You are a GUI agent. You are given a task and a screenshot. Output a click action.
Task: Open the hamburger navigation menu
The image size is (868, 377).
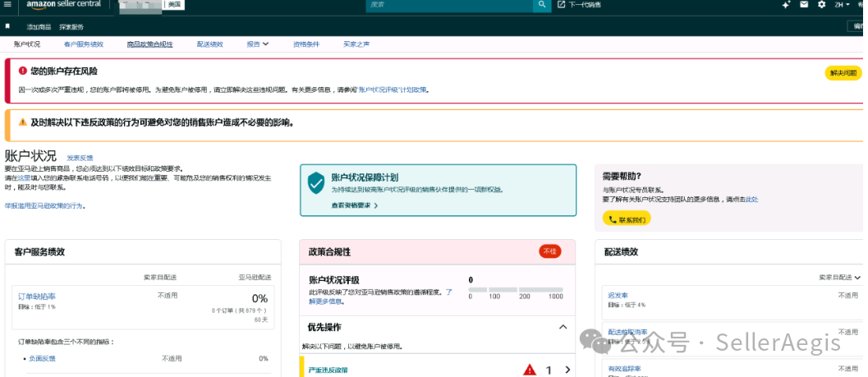[7, 4]
